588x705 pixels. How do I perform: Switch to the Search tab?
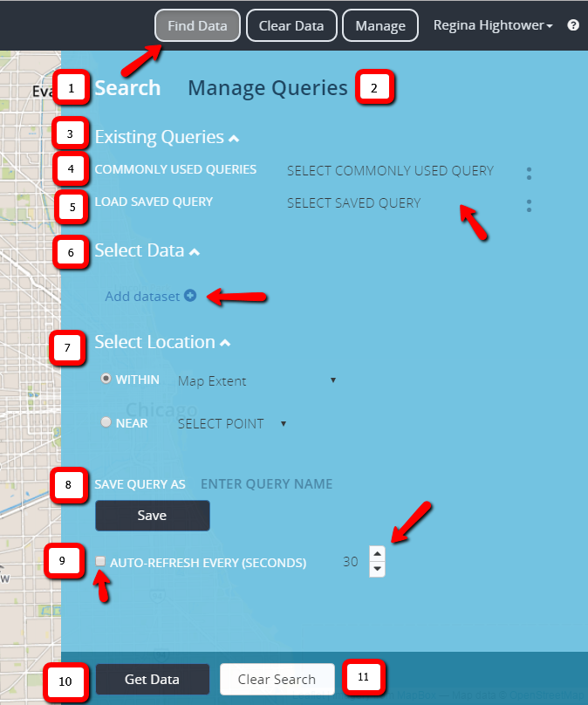click(127, 88)
